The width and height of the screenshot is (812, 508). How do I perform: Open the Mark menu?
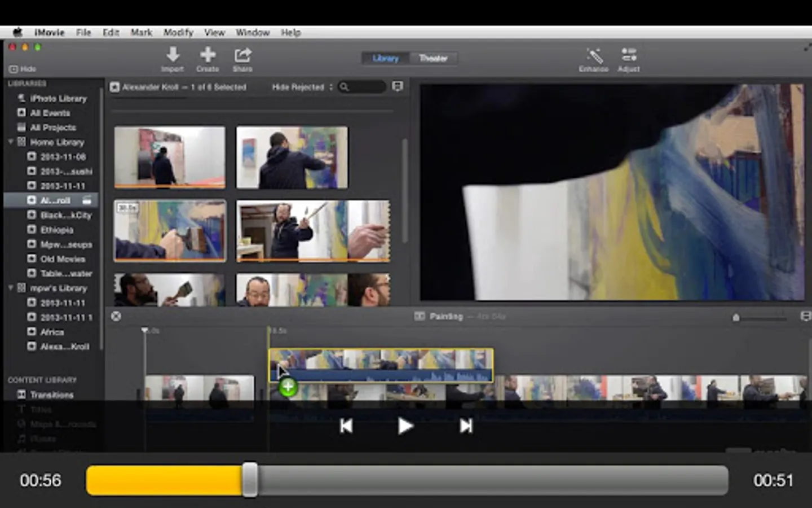point(141,32)
